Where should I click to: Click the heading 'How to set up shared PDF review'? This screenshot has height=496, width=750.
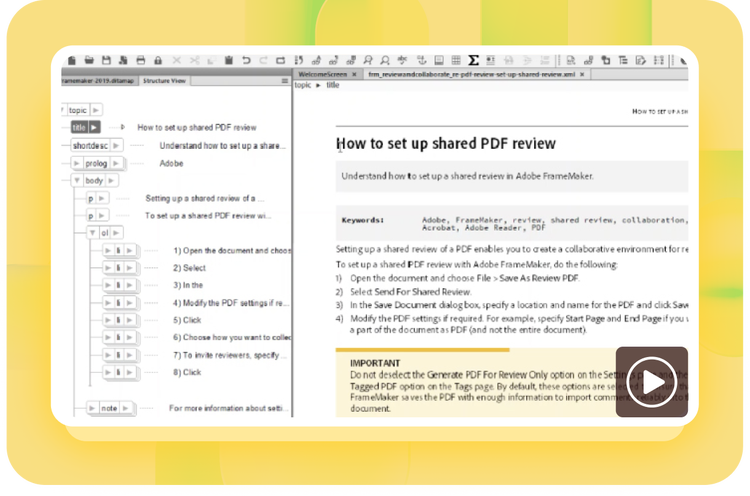pyautogui.click(x=446, y=143)
